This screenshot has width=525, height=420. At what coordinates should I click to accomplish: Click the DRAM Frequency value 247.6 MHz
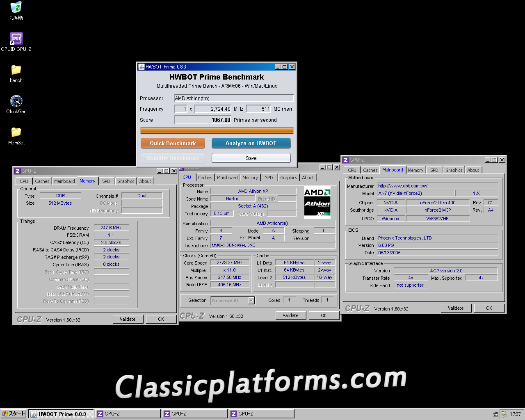tap(112, 228)
